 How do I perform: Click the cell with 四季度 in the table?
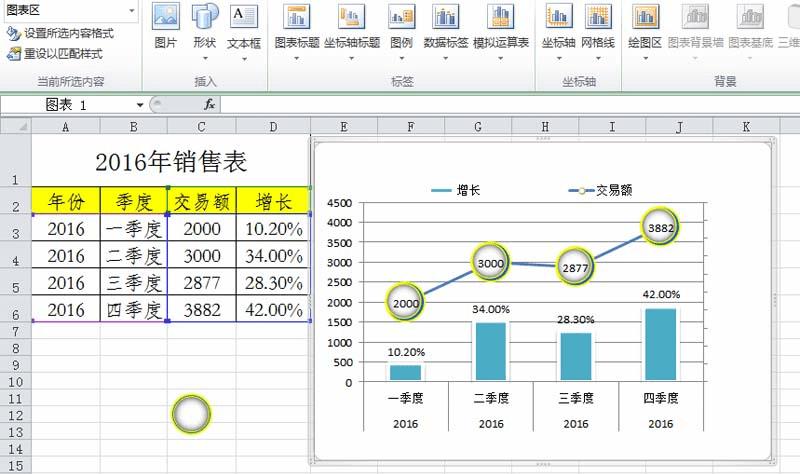coord(134,309)
